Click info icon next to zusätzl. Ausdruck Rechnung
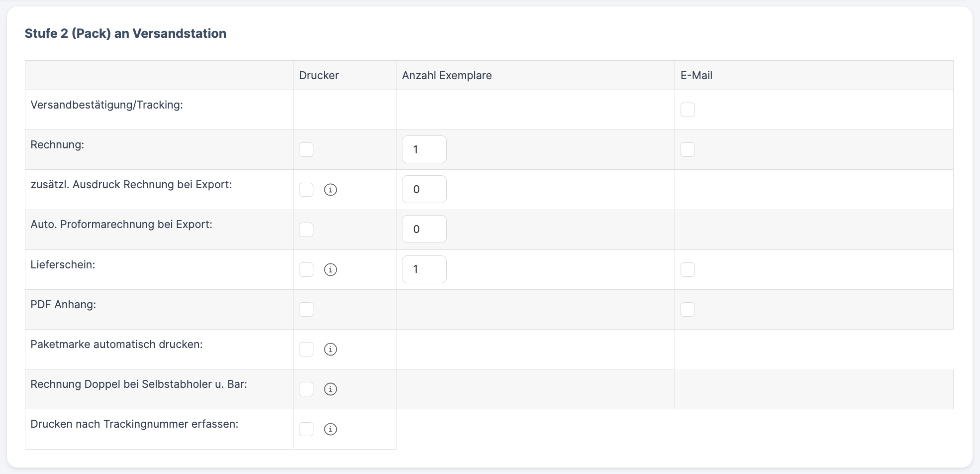Screen dimensions: 980x474 (330, 190)
